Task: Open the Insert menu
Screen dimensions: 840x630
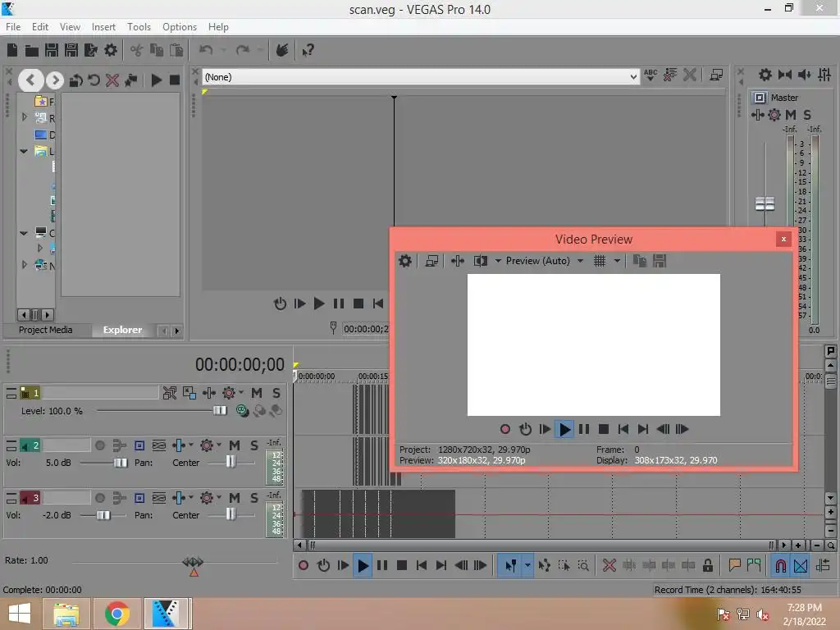Action: pos(103,27)
